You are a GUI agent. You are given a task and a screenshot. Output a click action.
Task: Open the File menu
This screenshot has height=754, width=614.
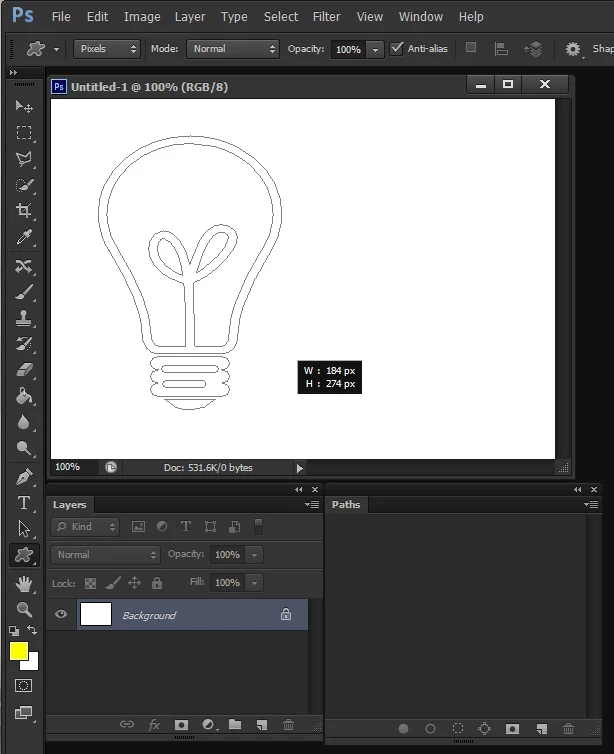(61, 16)
